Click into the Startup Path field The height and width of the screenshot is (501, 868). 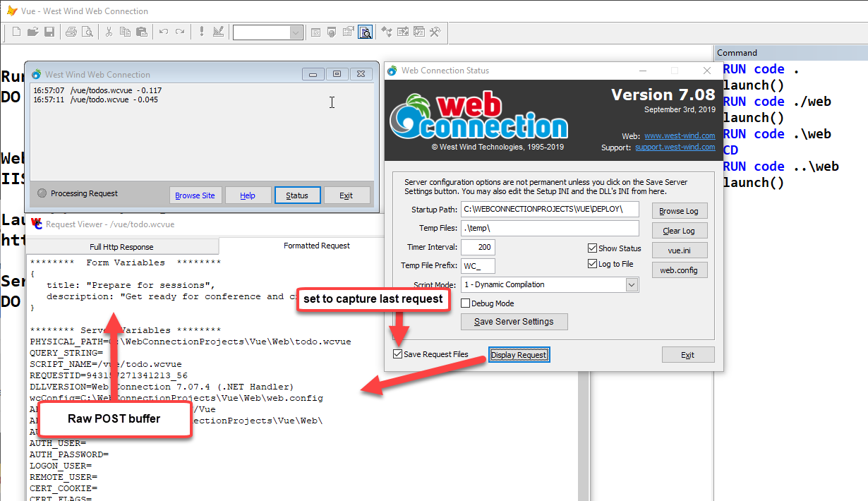click(550, 210)
